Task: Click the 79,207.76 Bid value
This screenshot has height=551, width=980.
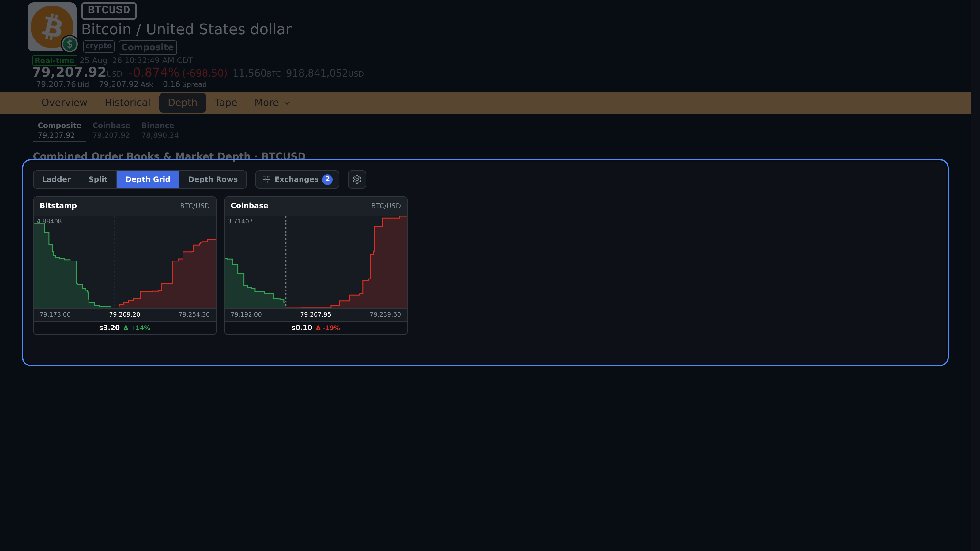Action: (62, 84)
